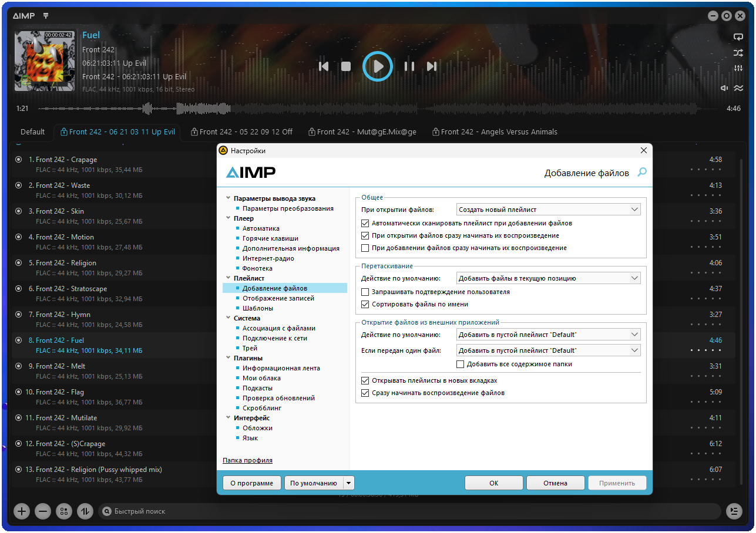Toggle shuffle mode icon
The width and height of the screenshot is (756, 533).
(738, 53)
